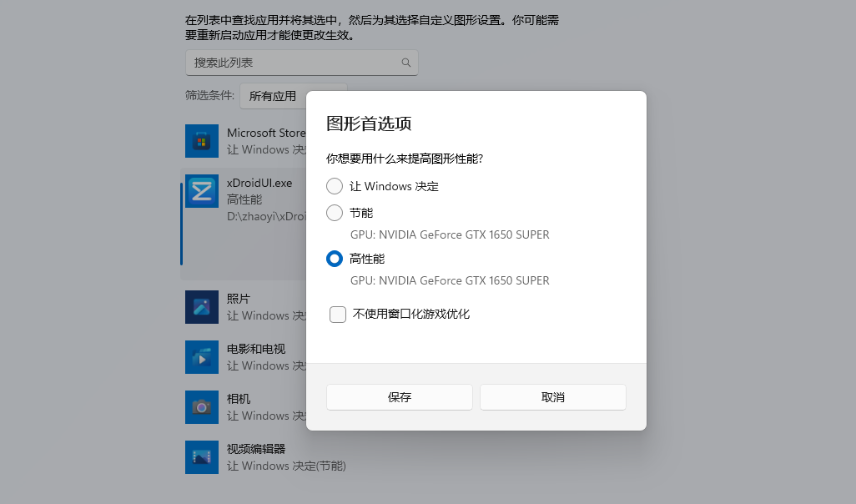Screen dimensions: 856x504
Task: Click the Video Editor (视频编辑器) icon
Action: (x=201, y=457)
